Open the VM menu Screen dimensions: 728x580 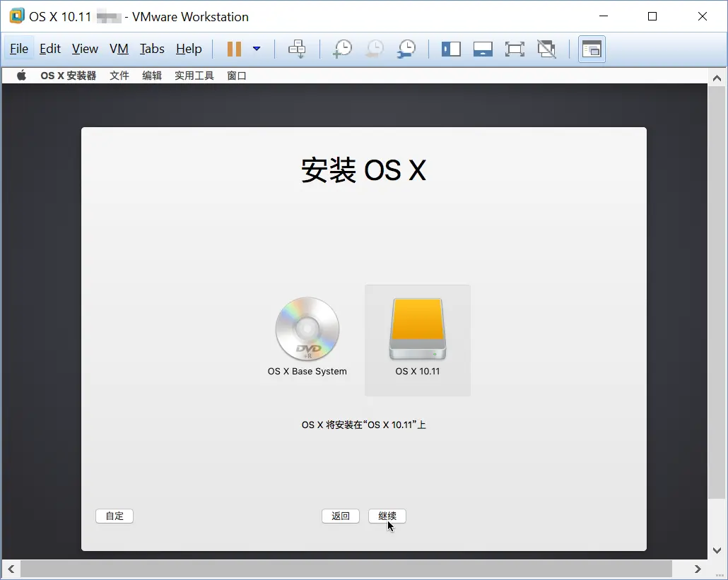pos(119,49)
